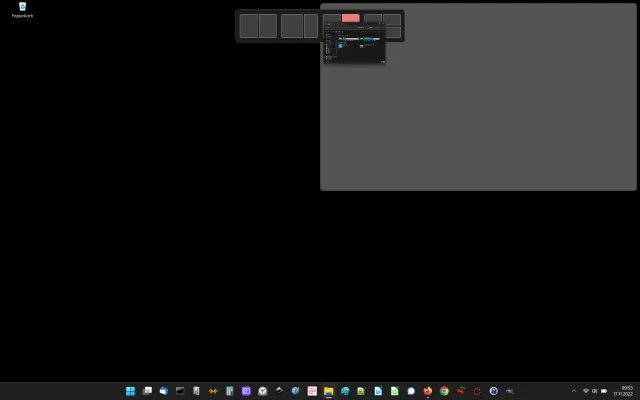The height and width of the screenshot is (400, 640).
Task: Open the red cherry app in taskbar
Action: point(460,391)
